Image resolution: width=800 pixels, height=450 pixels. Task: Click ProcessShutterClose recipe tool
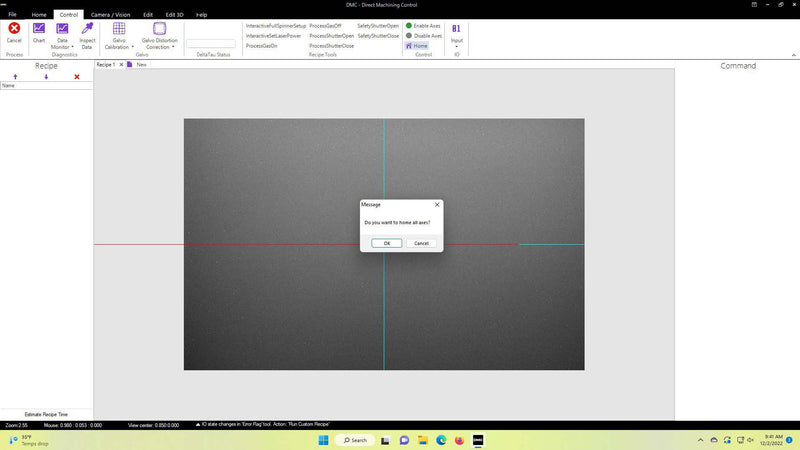[331, 46]
